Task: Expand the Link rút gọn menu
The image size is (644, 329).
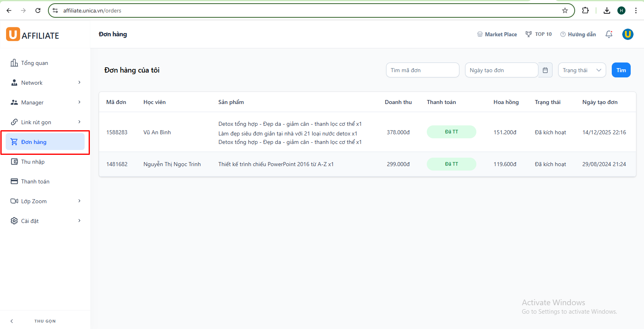Action: click(x=45, y=122)
